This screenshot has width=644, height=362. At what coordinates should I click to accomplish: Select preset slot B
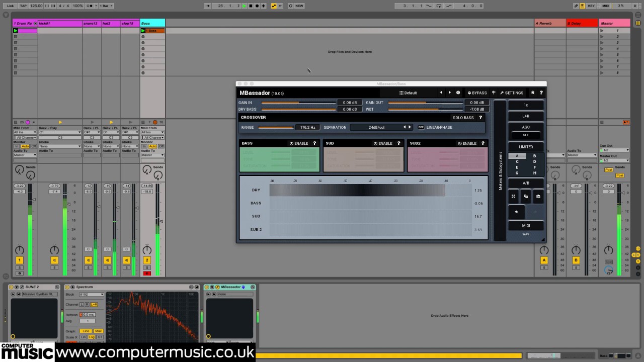coord(534,156)
